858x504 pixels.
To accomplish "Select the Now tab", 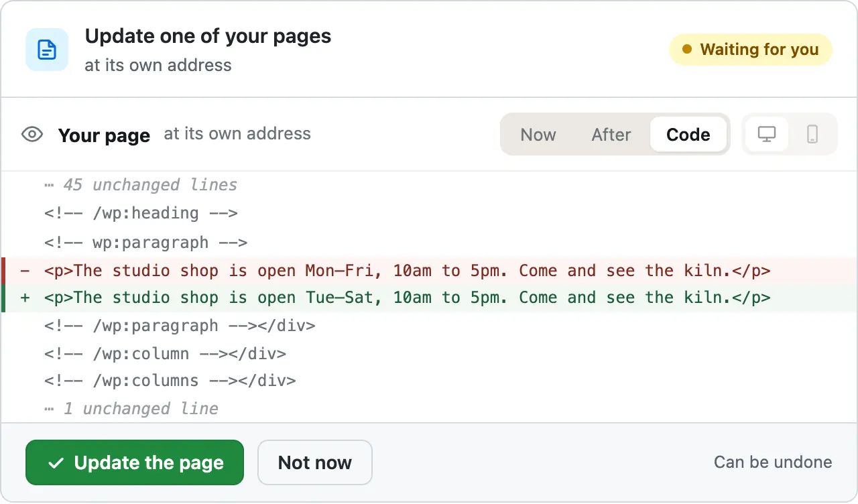I will 538,134.
